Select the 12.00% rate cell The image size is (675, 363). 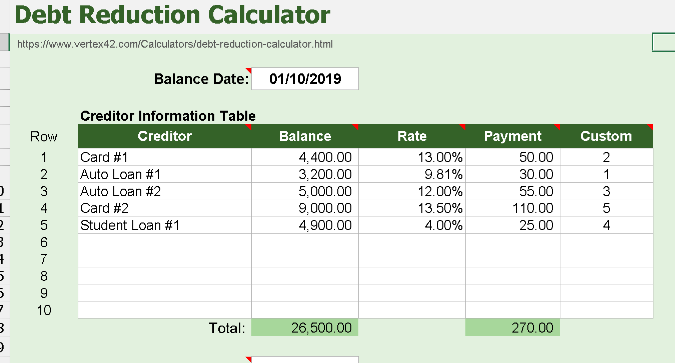[x=412, y=191]
